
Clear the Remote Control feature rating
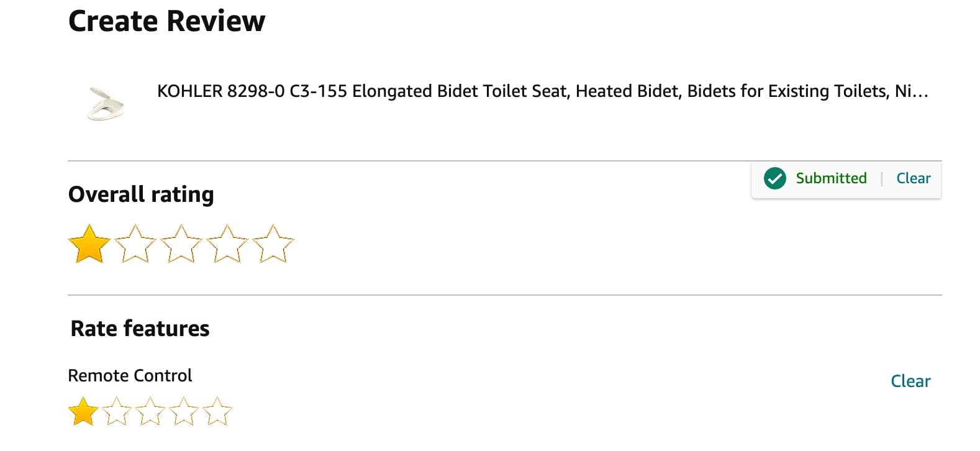click(x=910, y=381)
